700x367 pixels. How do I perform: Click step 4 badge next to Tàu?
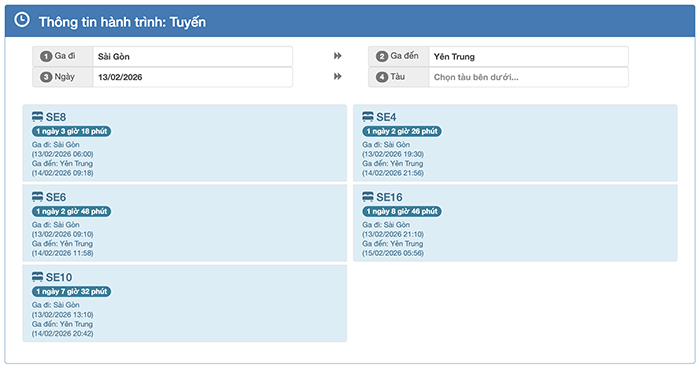click(x=382, y=77)
